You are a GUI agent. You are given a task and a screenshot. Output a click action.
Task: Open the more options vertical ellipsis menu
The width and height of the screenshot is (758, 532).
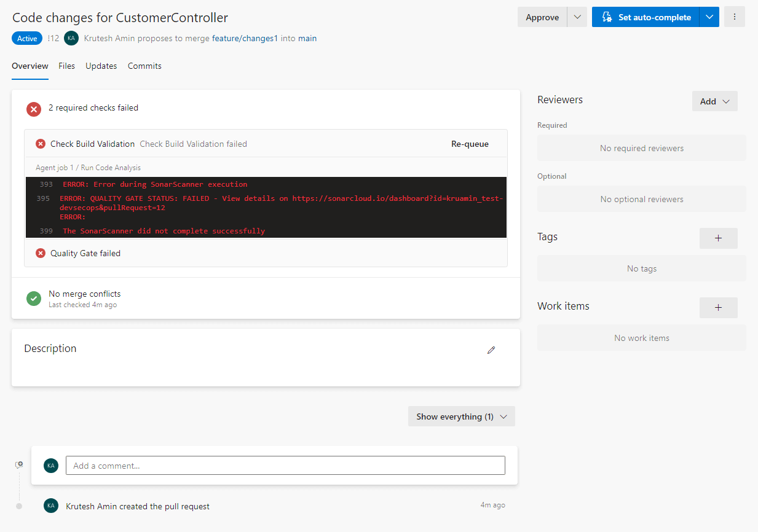(x=734, y=17)
